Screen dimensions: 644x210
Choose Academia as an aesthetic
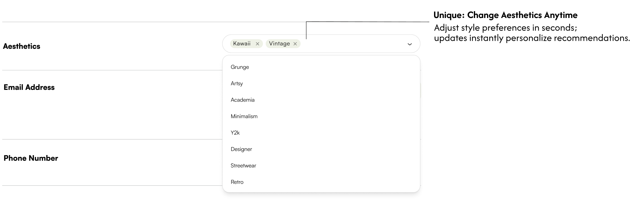pyautogui.click(x=242, y=100)
